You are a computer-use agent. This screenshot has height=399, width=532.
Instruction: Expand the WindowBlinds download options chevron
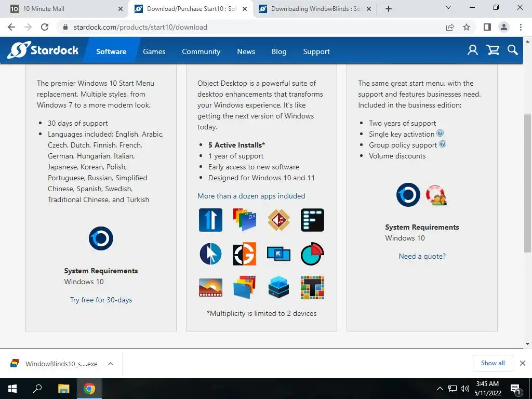[x=111, y=364]
